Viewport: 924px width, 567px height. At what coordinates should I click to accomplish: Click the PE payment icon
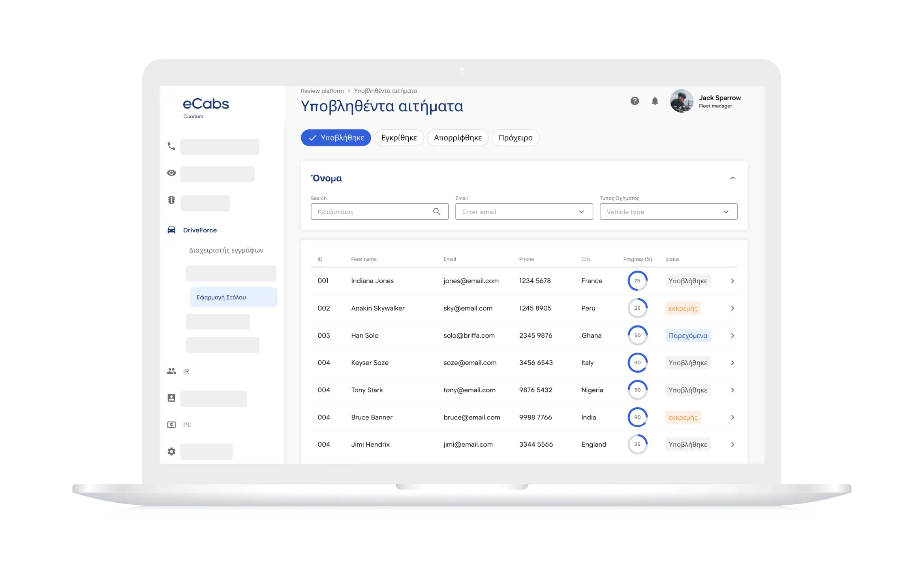point(171,425)
